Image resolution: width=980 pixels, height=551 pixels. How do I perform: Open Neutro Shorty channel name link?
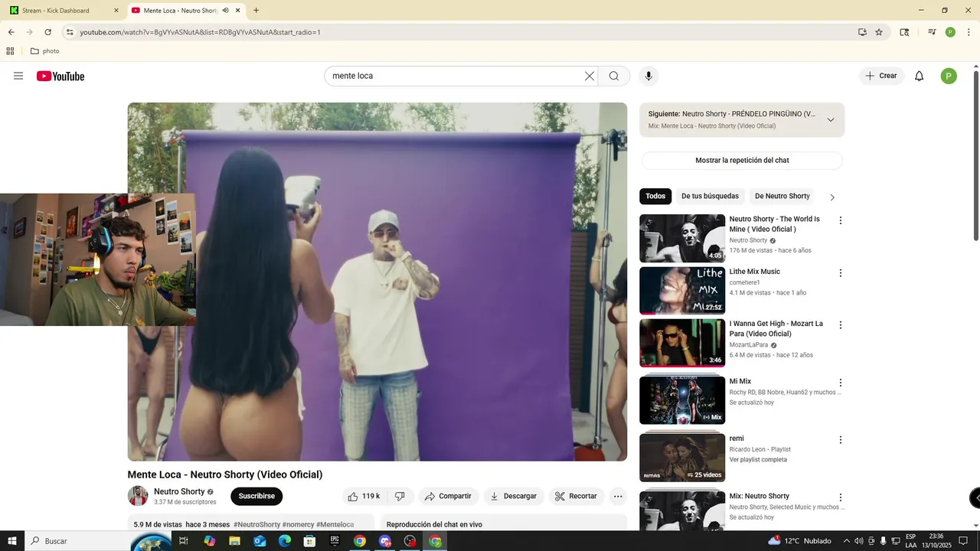click(x=179, y=492)
